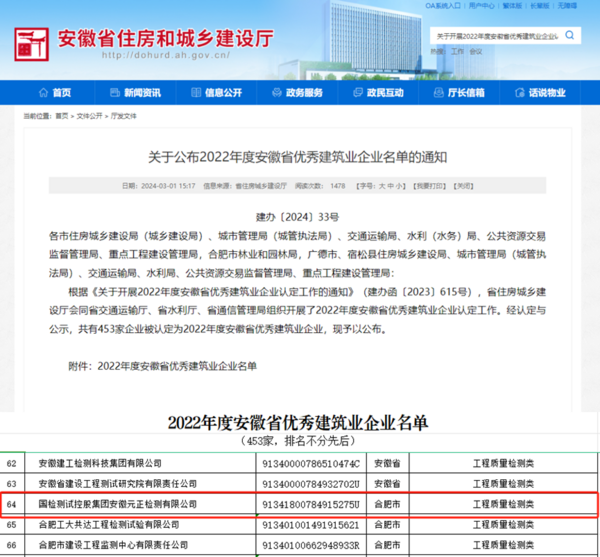Open the 用户中心 user center
This screenshot has width=600, height=557.
point(482,6)
